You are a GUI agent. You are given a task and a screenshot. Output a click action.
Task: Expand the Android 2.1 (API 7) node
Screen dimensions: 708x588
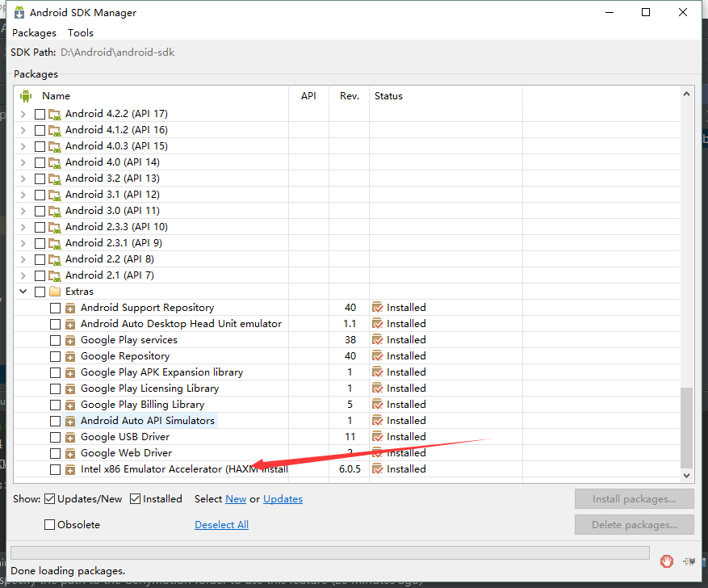click(x=23, y=276)
